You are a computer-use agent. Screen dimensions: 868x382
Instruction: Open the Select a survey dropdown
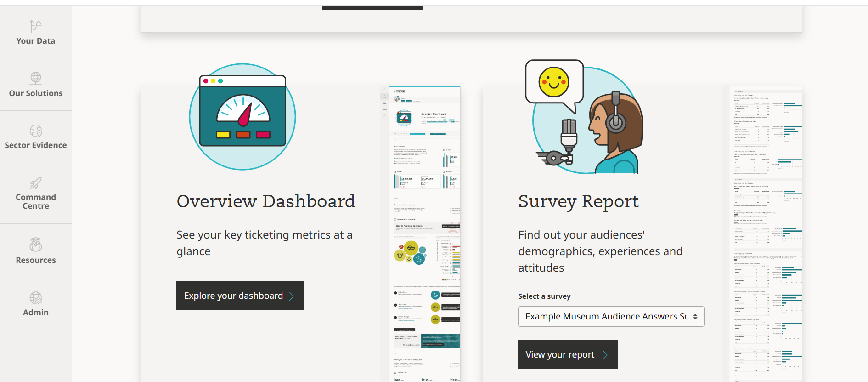(611, 317)
